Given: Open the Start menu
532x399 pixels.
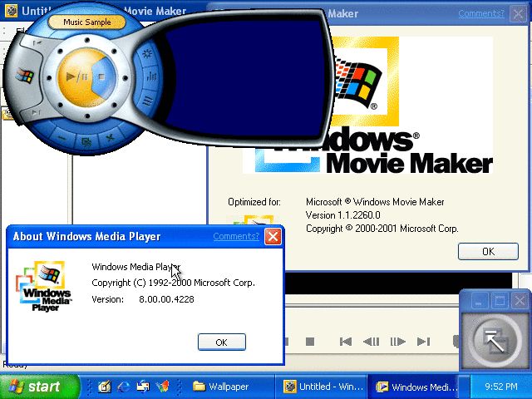Looking at the screenshot, I should click(39, 387).
